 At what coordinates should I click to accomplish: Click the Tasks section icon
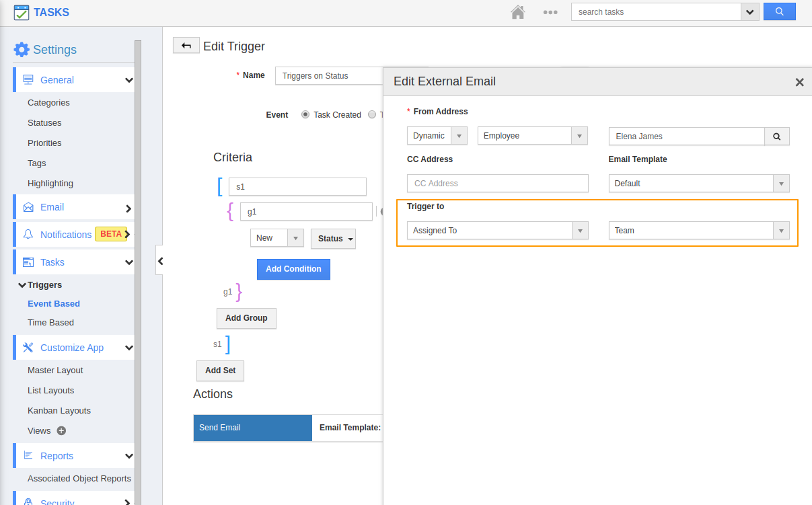pyautogui.click(x=28, y=262)
